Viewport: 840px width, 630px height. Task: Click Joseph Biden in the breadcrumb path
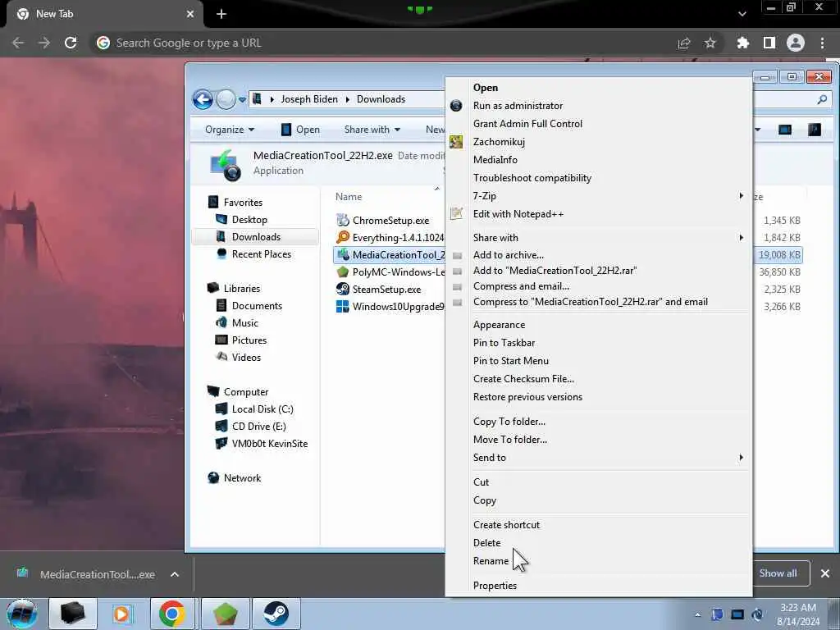309,99
